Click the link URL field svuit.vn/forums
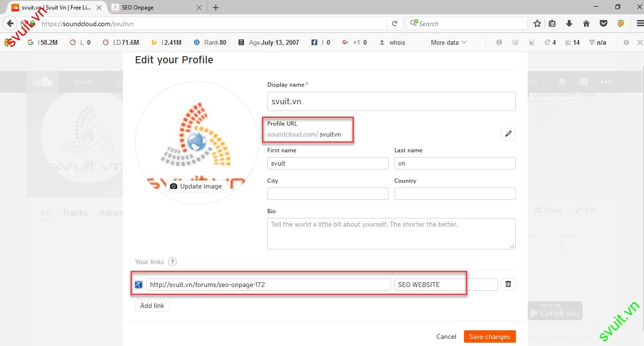The image size is (644, 346). click(x=269, y=285)
